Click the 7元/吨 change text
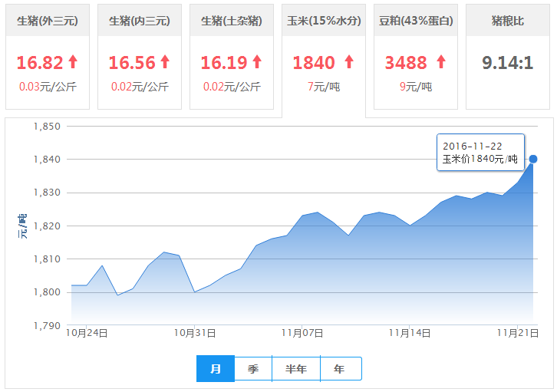Image resolution: width=557 pixels, height=392 pixels. (324, 87)
